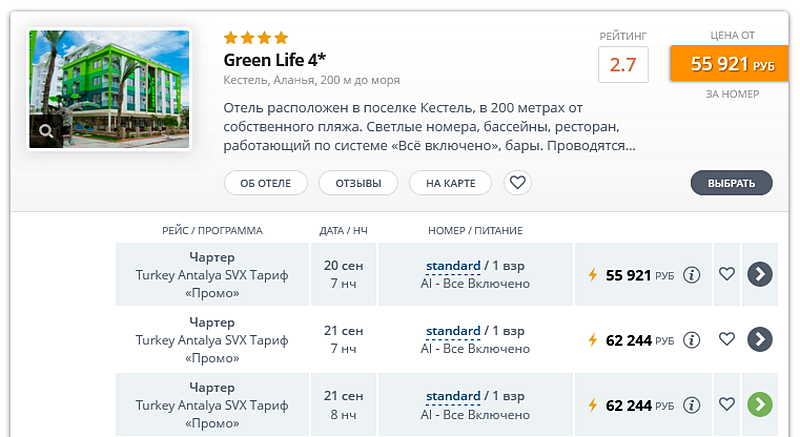Click the green arrow on last row

tap(760, 405)
